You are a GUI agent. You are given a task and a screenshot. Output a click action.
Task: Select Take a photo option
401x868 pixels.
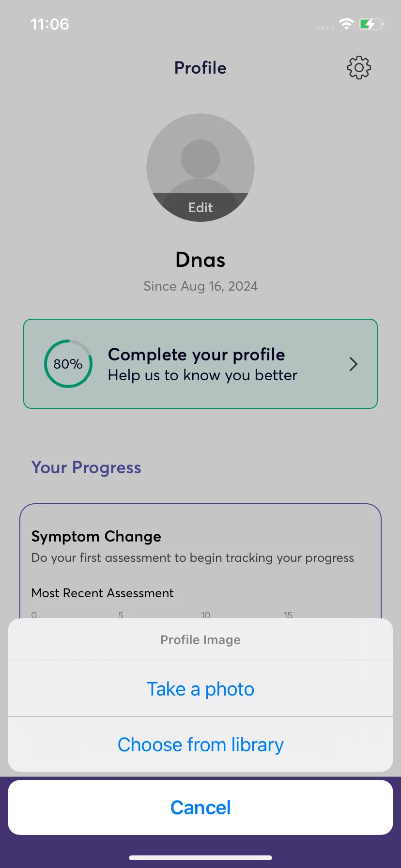click(x=200, y=689)
